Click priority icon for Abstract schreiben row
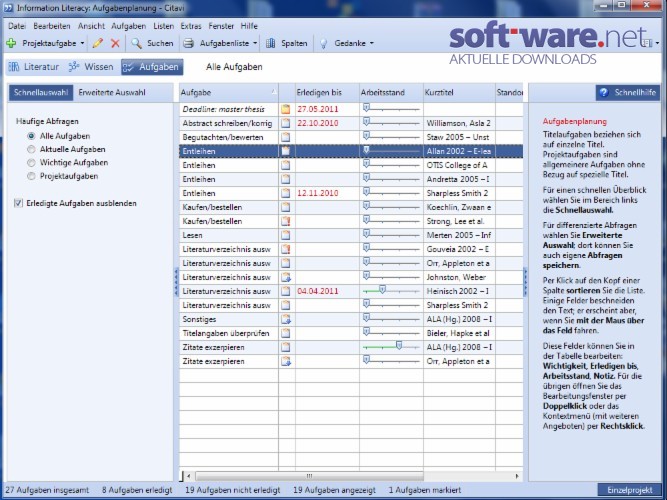Image resolution: width=667 pixels, height=500 pixels. (286, 123)
